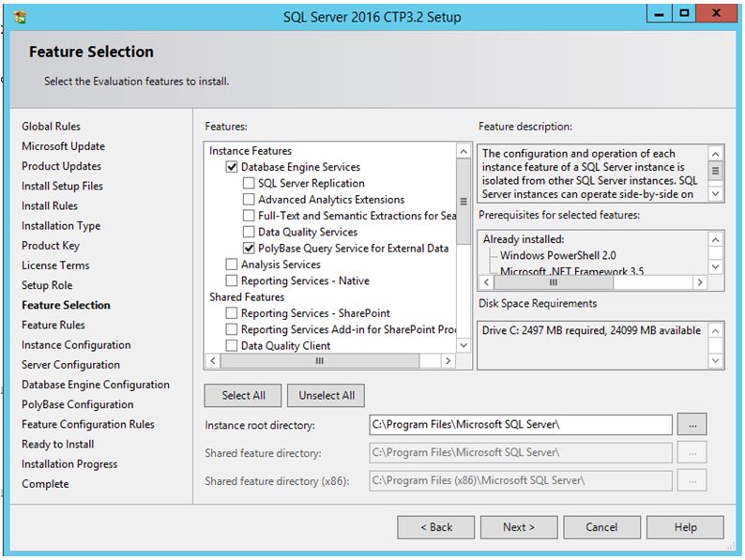The height and width of the screenshot is (560, 745).
Task: Open Help for Feature Selection
Action: pyautogui.click(x=685, y=527)
